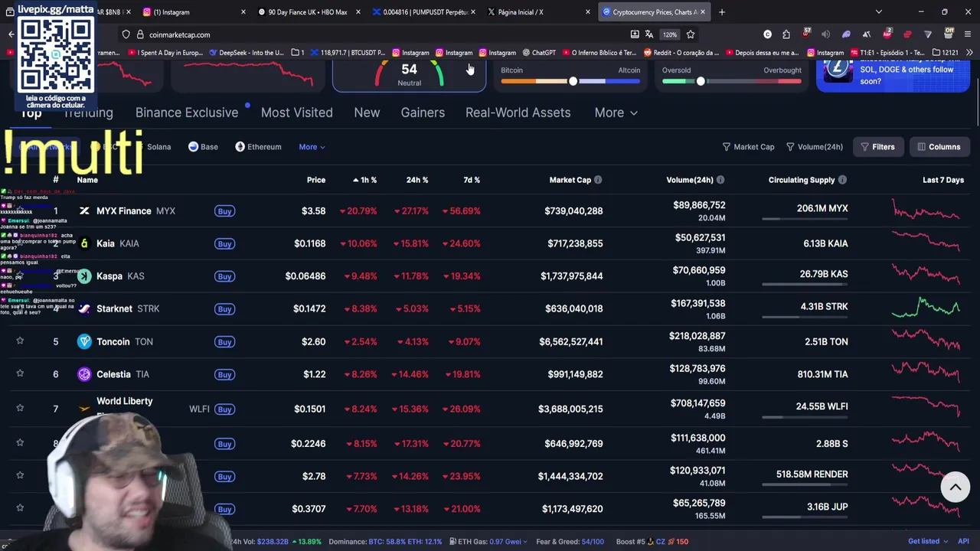This screenshot has width=980, height=551.
Task: Expand the Get listed dropdown
Action: pyautogui.click(x=928, y=541)
